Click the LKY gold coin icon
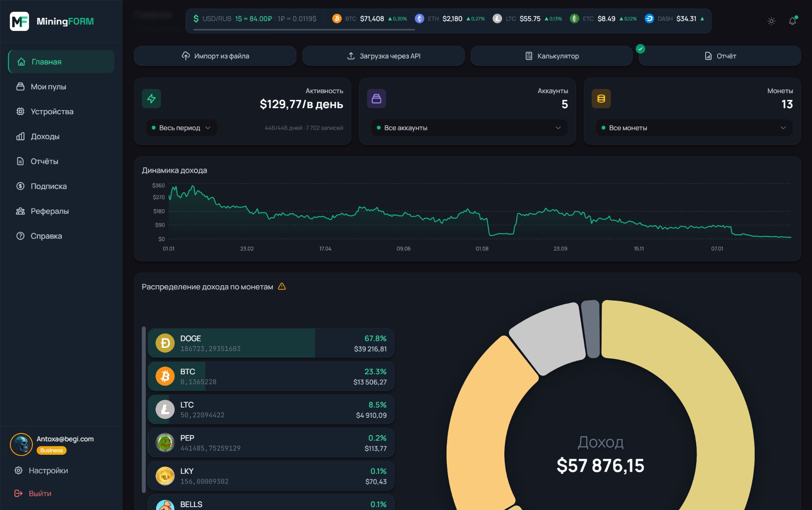812x510 pixels. click(x=165, y=476)
